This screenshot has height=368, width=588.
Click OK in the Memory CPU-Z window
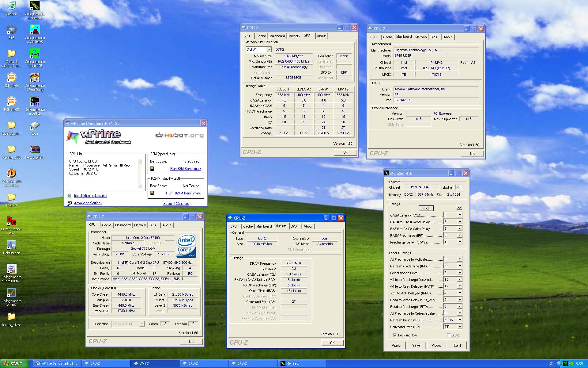tap(332, 343)
